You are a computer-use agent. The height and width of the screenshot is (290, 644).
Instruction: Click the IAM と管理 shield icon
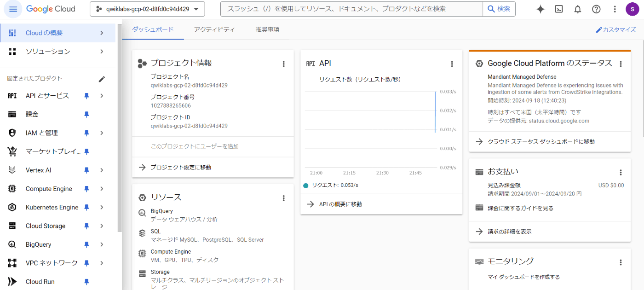tap(12, 133)
